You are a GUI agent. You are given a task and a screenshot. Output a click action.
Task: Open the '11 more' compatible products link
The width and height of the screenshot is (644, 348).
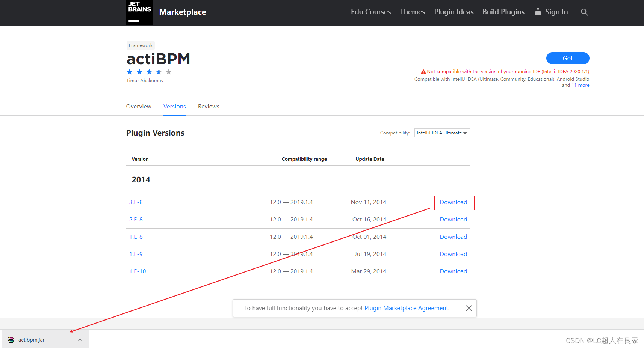580,85
